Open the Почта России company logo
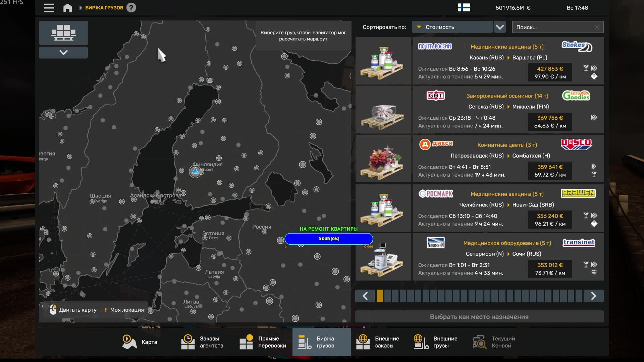 point(435,46)
